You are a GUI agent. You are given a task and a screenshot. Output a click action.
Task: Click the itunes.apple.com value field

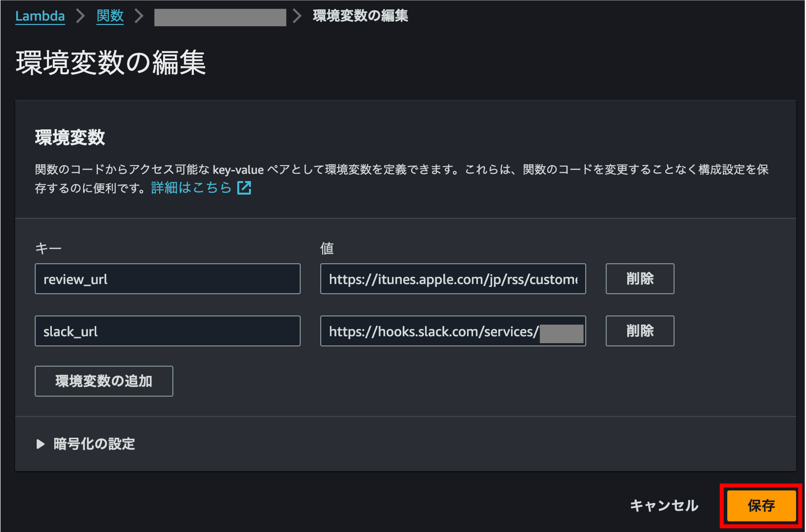[453, 279]
